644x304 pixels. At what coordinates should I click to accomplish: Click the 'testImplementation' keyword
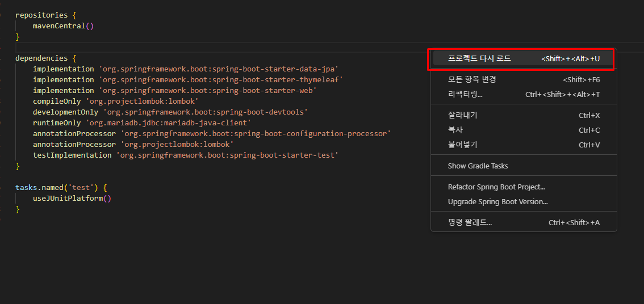[72, 155]
